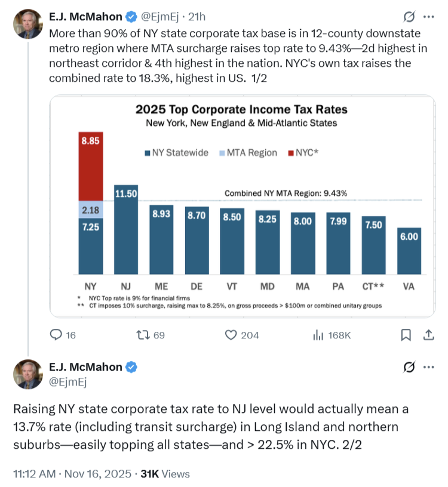448x487 pixels.
Task: Click E.J. McMahon's avatar on first tweet
Action: (x=28, y=24)
